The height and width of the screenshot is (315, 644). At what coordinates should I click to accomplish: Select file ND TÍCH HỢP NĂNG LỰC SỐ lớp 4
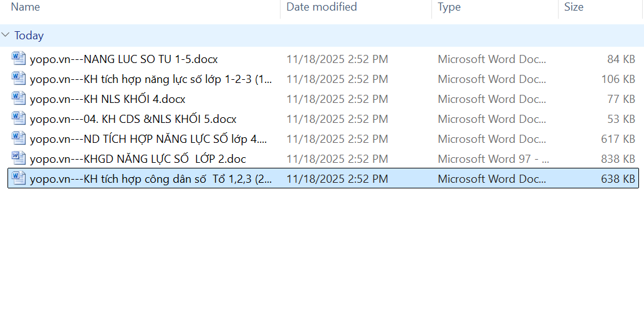148,139
